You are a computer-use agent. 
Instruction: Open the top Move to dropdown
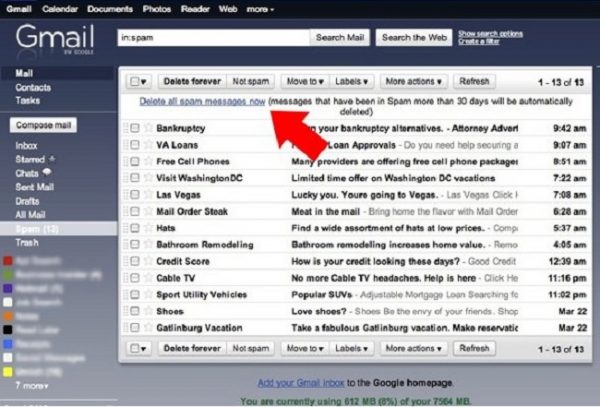pyautogui.click(x=306, y=81)
